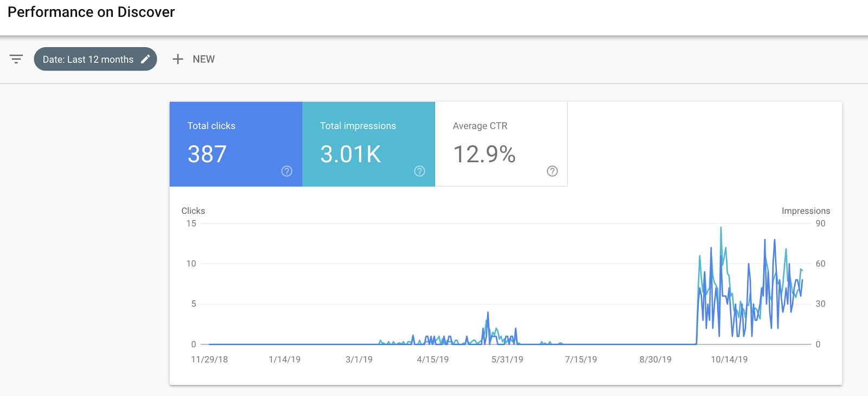Click the pencil edit icon on date chip

pyautogui.click(x=145, y=59)
